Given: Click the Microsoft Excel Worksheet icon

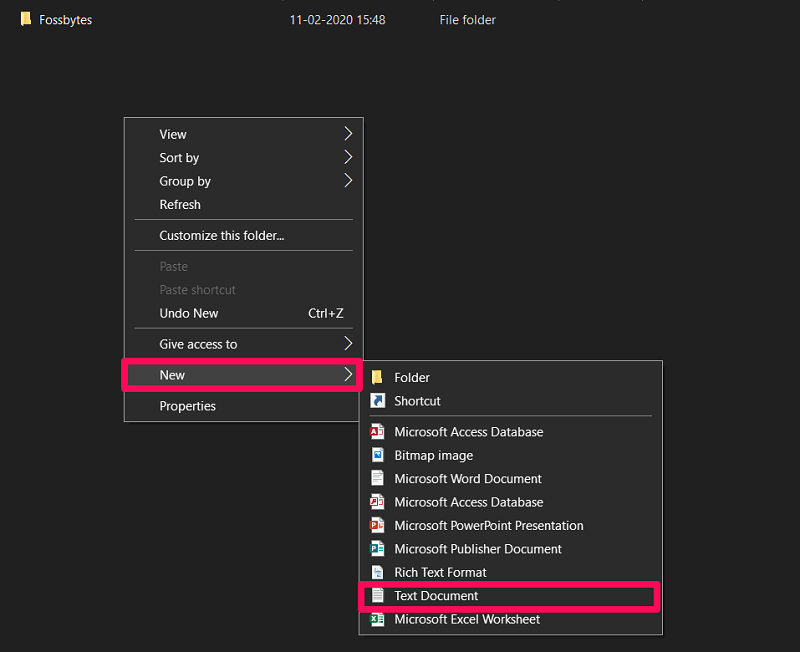Looking at the screenshot, I should click(x=378, y=619).
